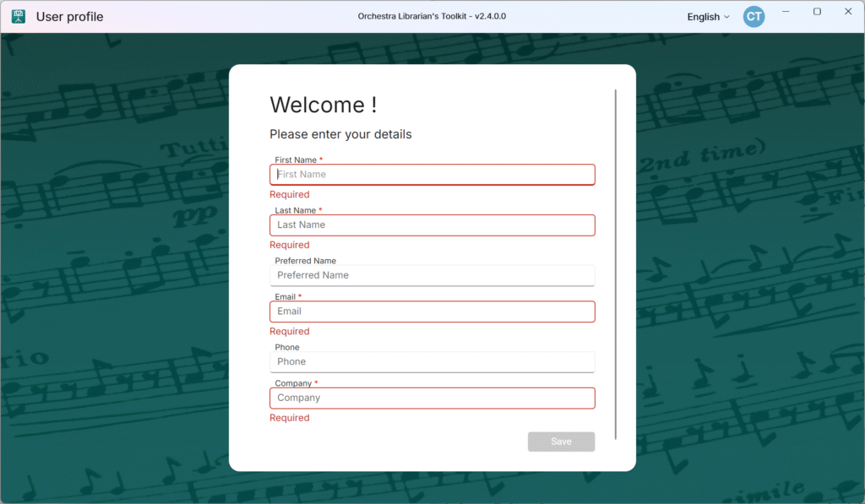Click the Orchestra Librarian's Toolkit app logo

click(18, 16)
